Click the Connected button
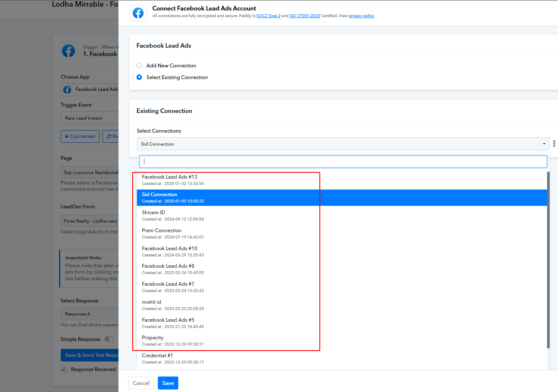 tap(80, 136)
